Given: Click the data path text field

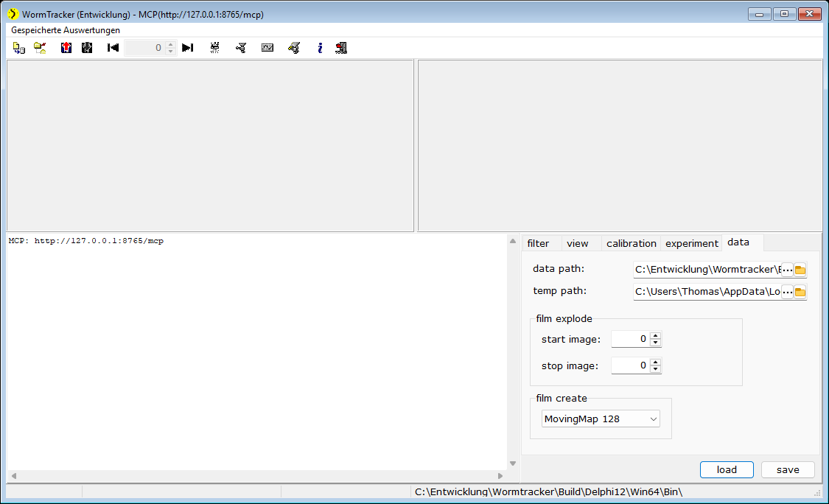Looking at the screenshot, I should click(x=707, y=270).
